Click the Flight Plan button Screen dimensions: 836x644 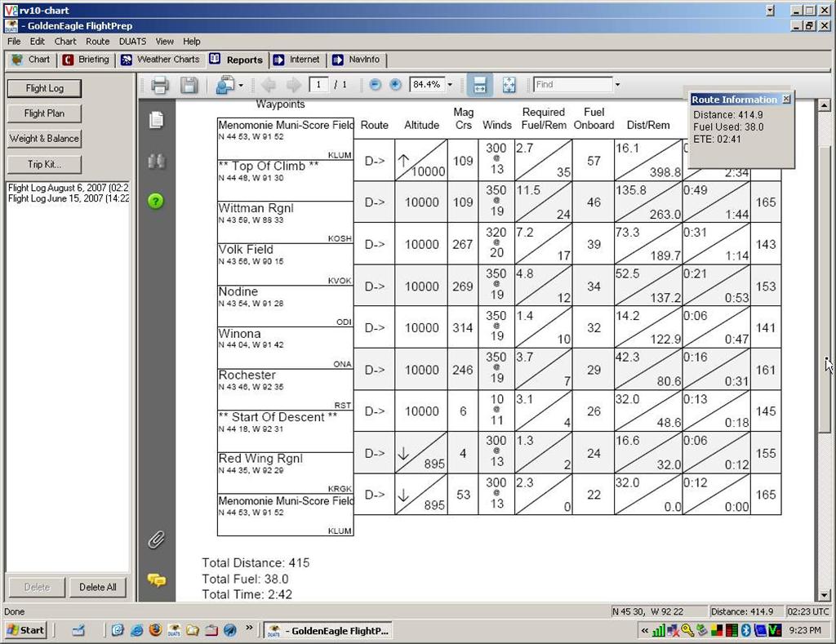point(44,113)
